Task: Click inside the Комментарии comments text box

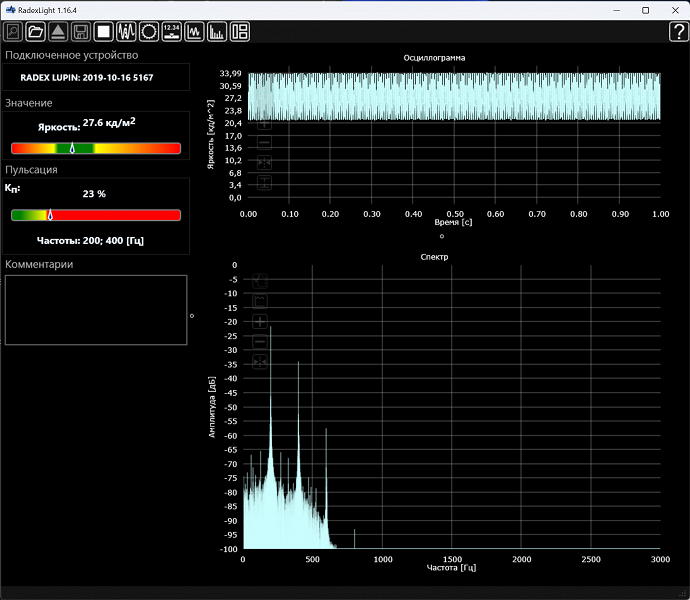Action: click(96, 310)
